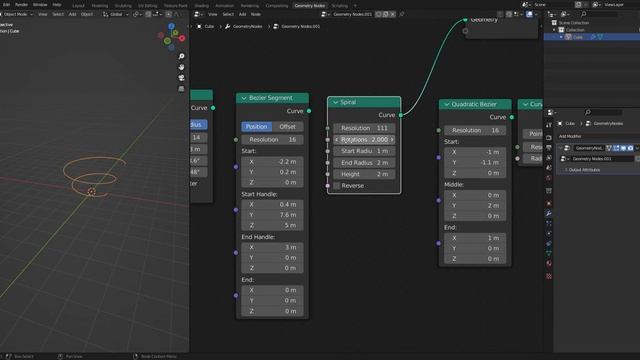
Task: Toggle node editor overlays button
Action: tap(529, 14)
